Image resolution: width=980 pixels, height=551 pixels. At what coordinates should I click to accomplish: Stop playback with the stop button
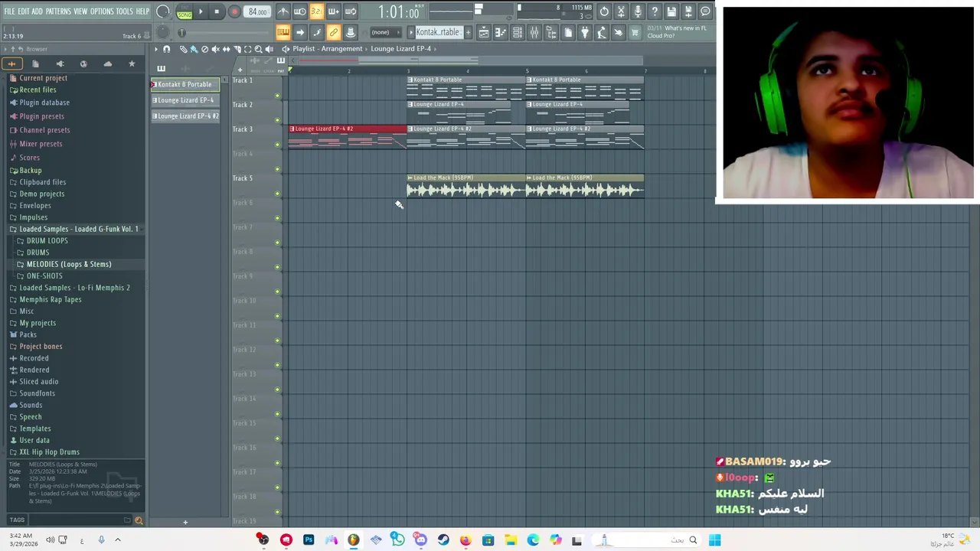(x=217, y=11)
